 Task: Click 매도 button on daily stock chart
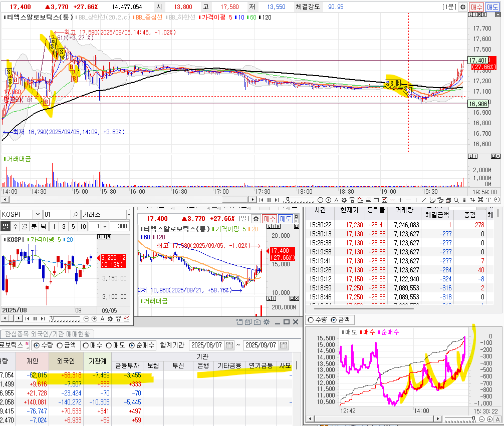tap(286, 219)
